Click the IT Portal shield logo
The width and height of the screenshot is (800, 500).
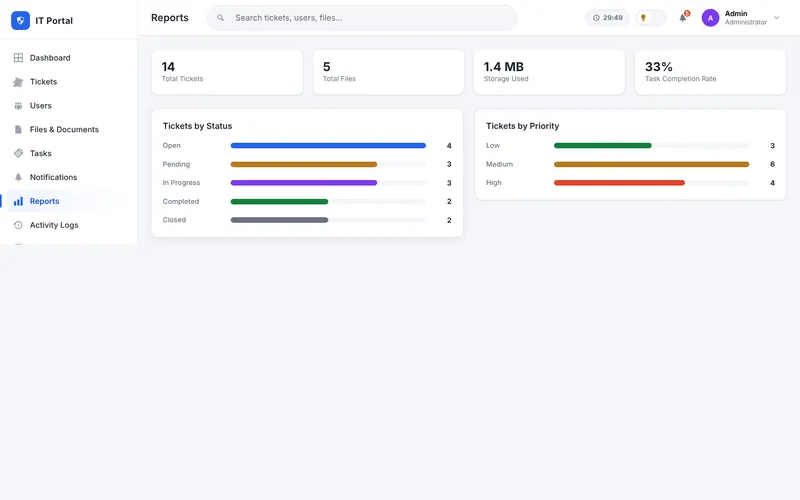pos(20,20)
